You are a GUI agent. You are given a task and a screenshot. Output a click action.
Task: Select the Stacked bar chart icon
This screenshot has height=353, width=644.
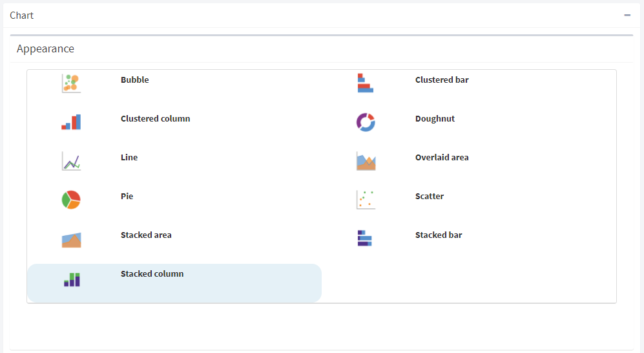coord(365,239)
